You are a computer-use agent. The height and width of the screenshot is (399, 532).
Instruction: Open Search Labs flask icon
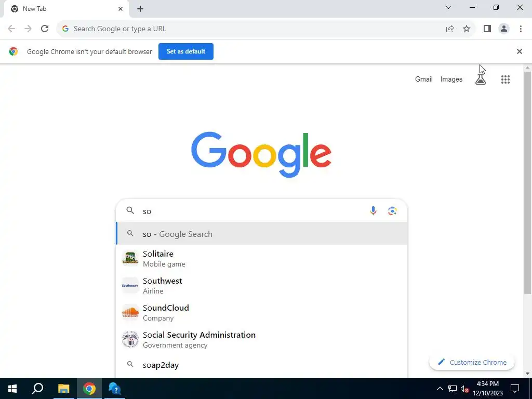pyautogui.click(x=481, y=79)
